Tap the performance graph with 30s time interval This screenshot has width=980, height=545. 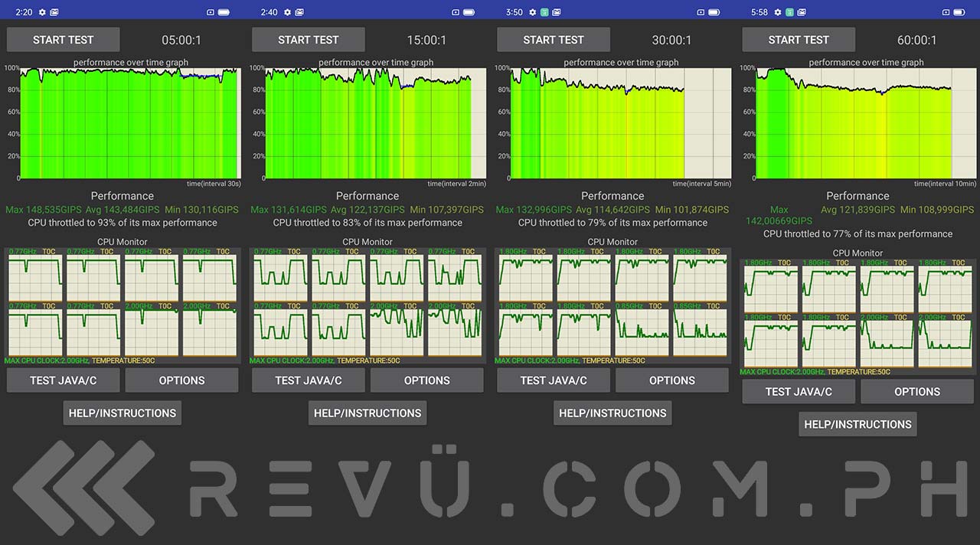click(x=130, y=123)
